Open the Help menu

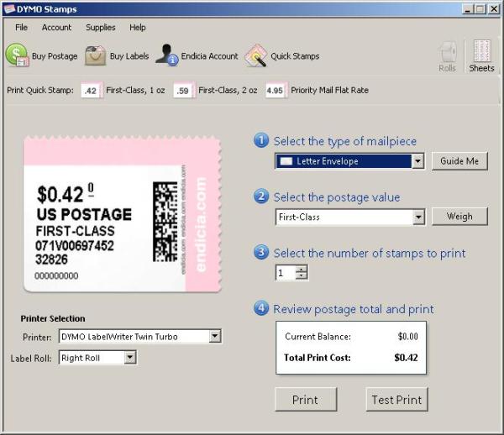138,28
